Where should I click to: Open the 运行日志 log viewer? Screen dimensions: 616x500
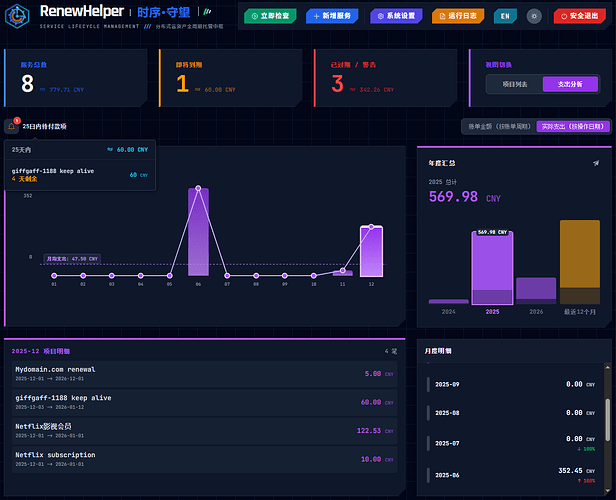coord(458,16)
